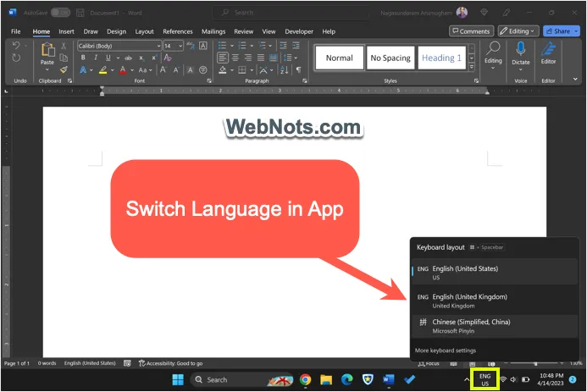The height and width of the screenshot is (392, 587).
Task: Click the Bold formatting icon
Action: tap(83, 58)
